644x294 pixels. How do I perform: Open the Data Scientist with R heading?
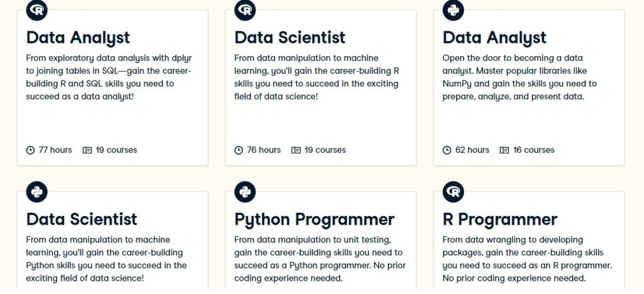tap(290, 38)
